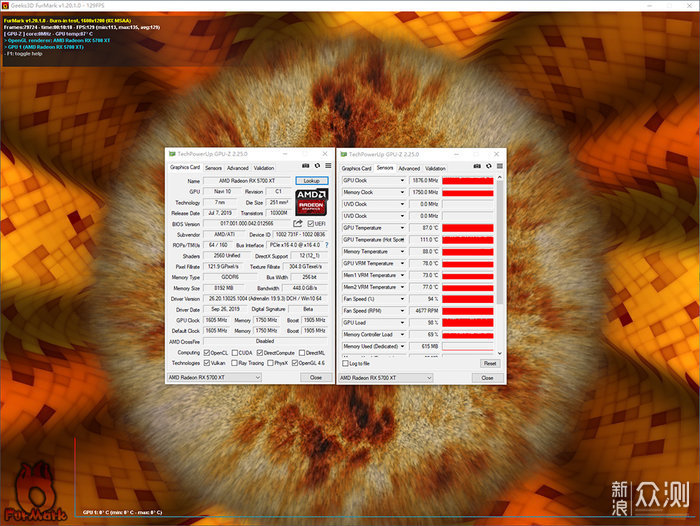Open GPU selector dropdown in Sensors window
Image resolution: width=700 pixels, height=526 pixels.
[386, 378]
